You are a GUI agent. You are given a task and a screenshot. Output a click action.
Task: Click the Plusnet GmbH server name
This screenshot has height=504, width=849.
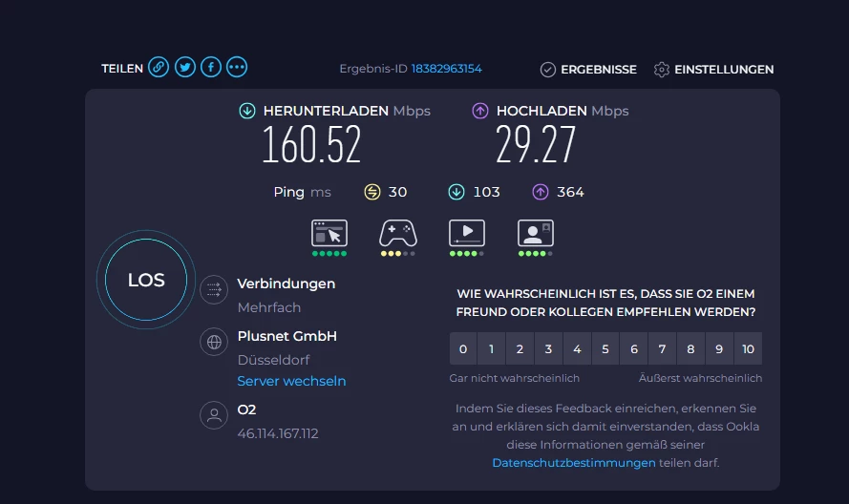pos(287,336)
